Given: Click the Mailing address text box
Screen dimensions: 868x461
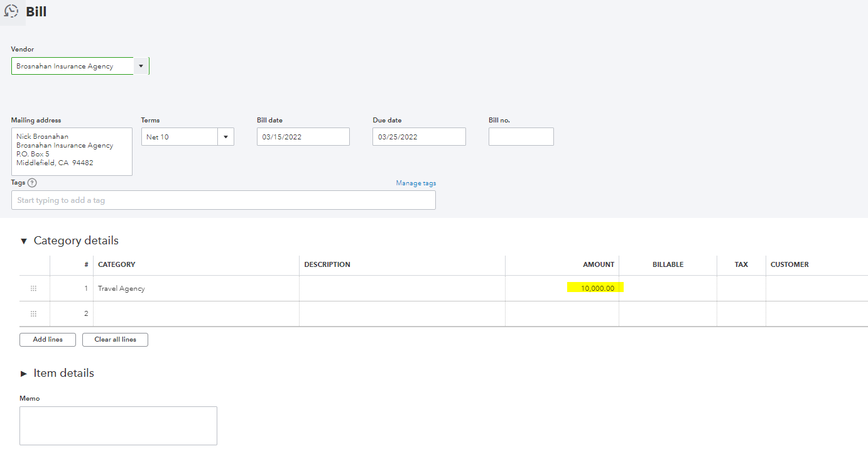Looking at the screenshot, I should tap(72, 151).
